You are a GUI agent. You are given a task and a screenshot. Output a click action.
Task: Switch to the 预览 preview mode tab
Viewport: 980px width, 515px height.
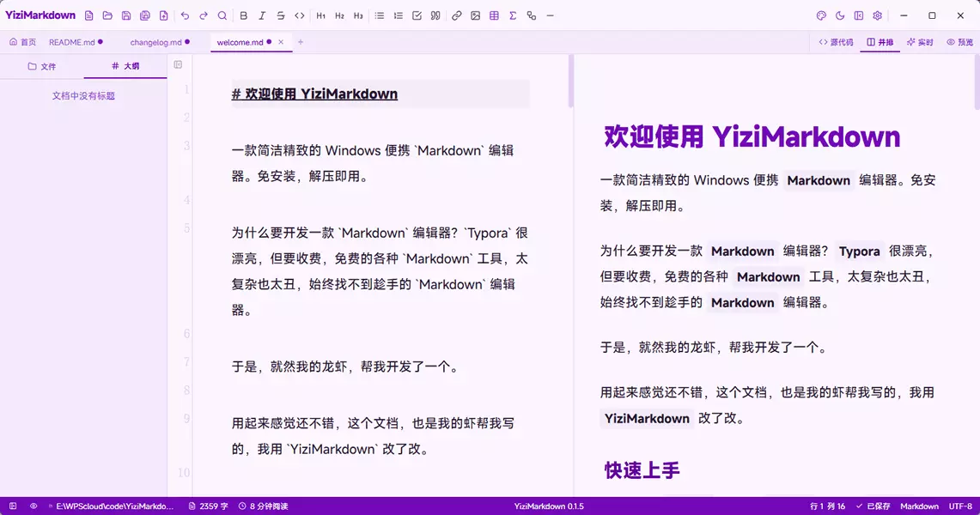pyautogui.click(x=959, y=42)
